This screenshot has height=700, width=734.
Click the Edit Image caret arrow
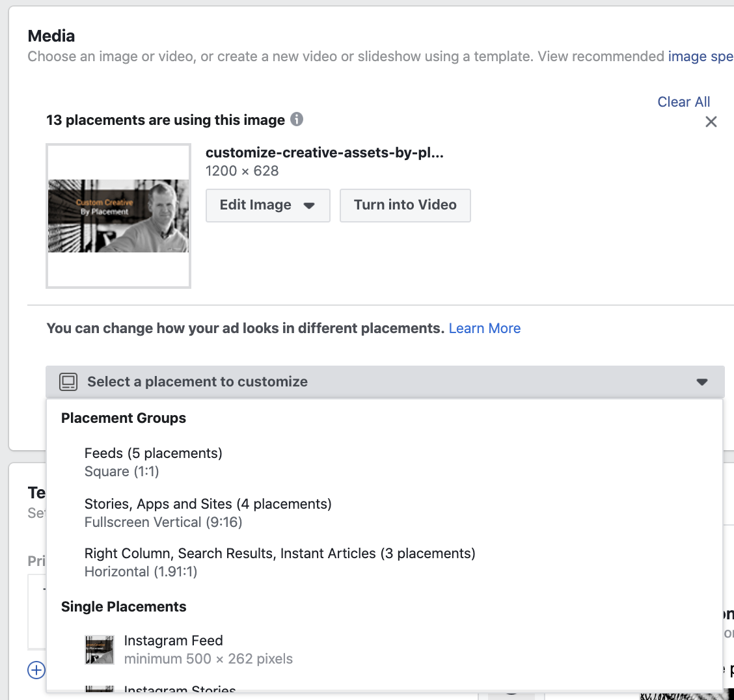[x=309, y=206]
